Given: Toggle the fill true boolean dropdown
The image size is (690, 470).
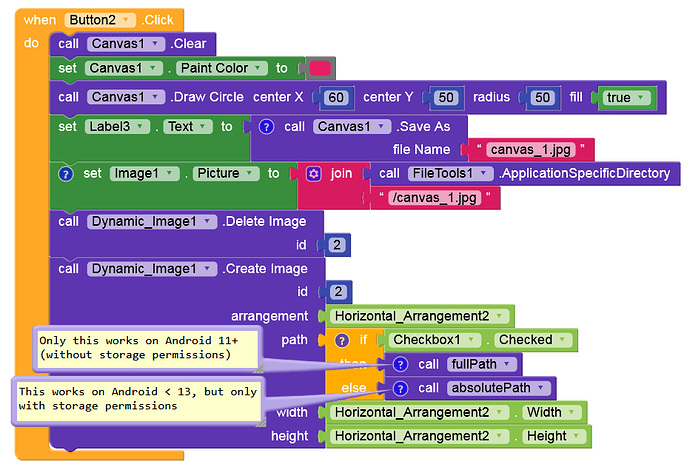Looking at the screenshot, I should pos(640,97).
